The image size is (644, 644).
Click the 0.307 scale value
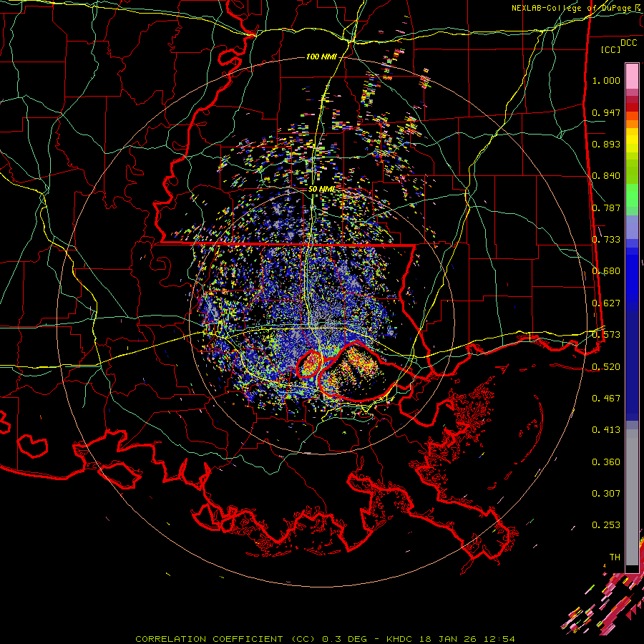pyautogui.click(x=606, y=494)
